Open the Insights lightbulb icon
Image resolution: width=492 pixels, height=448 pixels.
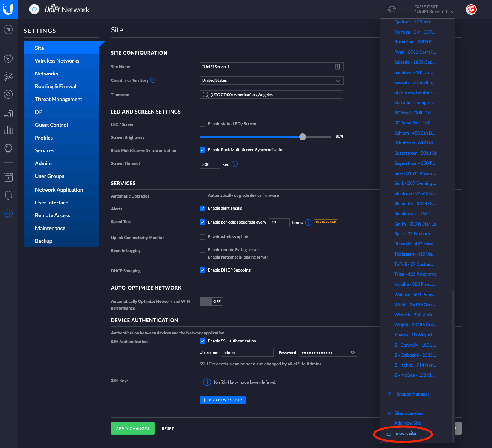pyautogui.click(x=8, y=148)
